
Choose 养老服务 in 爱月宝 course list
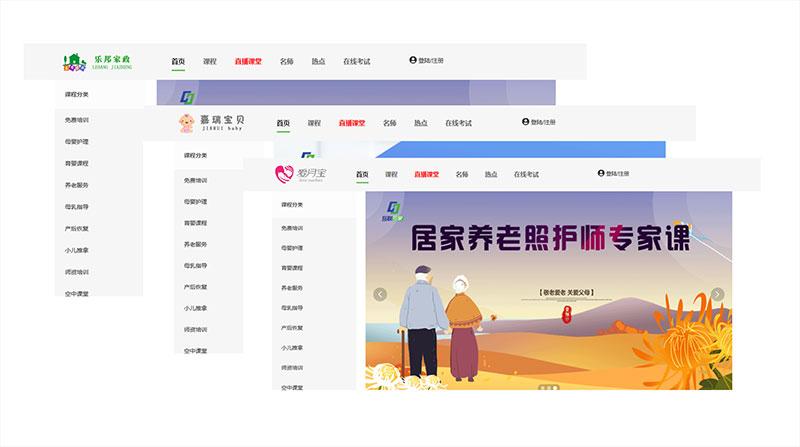click(x=292, y=288)
